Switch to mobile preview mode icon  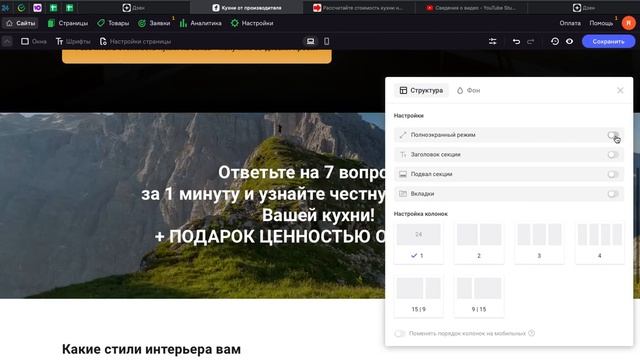[327, 41]
